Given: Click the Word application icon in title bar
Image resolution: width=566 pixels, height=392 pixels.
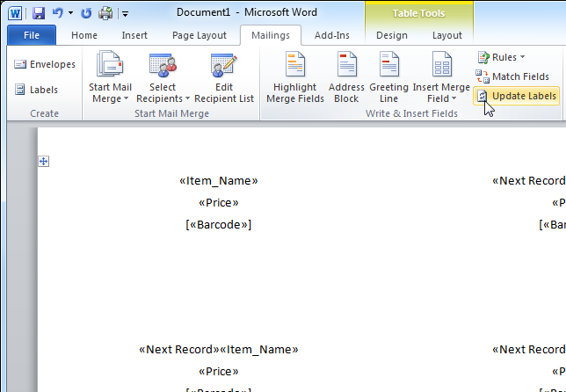Looking at the screenshot, I should (15, 14).
